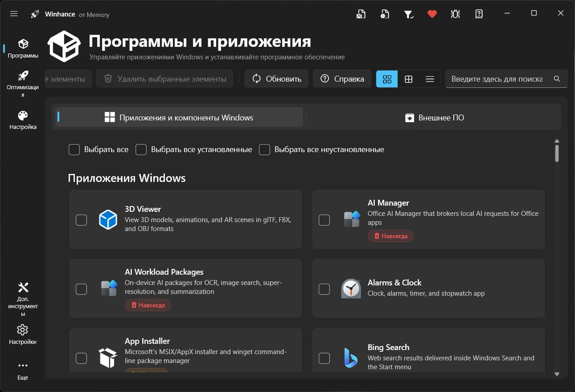Toggle the Windows version filter icon

(x=408, y=14)
